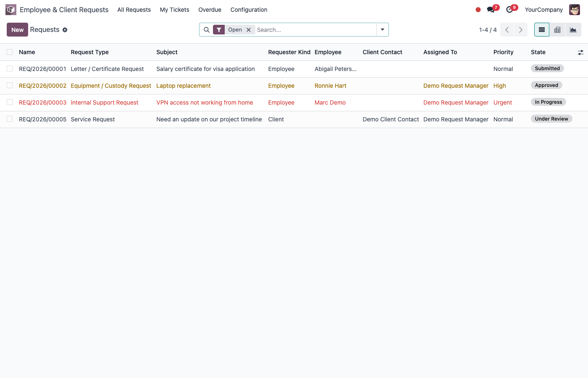The width and height of the screenshot is (588, 378).
Task: Switch to pivot view
Action: [557, 30]
